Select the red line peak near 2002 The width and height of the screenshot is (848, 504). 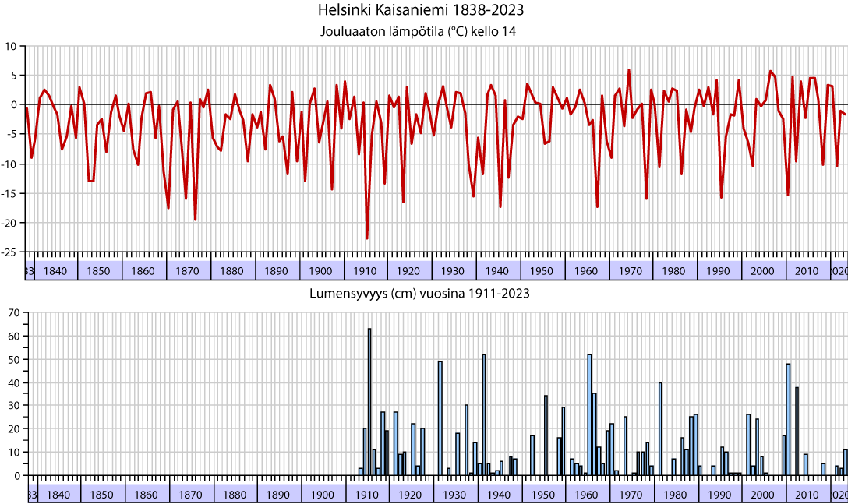tap(771, 72)
